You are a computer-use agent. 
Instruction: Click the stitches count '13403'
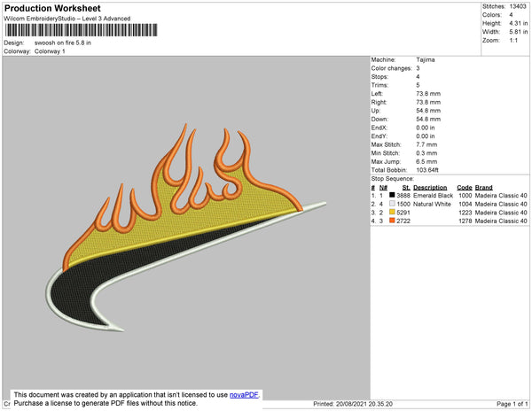pyautogui.click(x=518, y=6)
